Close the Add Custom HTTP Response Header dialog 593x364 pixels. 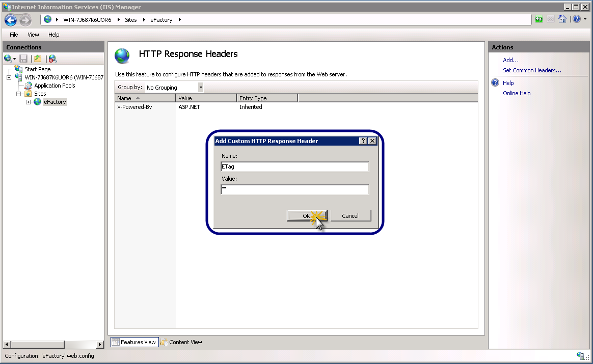tap(372, 141)
